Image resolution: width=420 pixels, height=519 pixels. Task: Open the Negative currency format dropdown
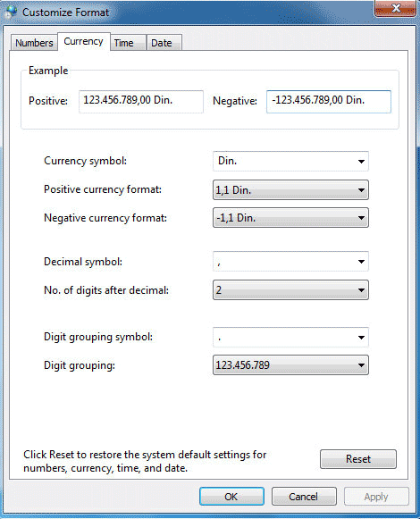tap(290, 218)
